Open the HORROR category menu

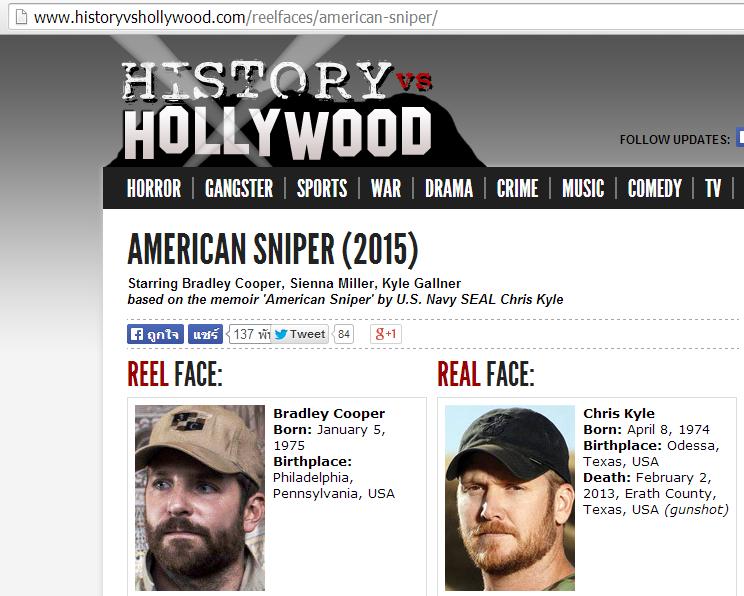(154, 188)
